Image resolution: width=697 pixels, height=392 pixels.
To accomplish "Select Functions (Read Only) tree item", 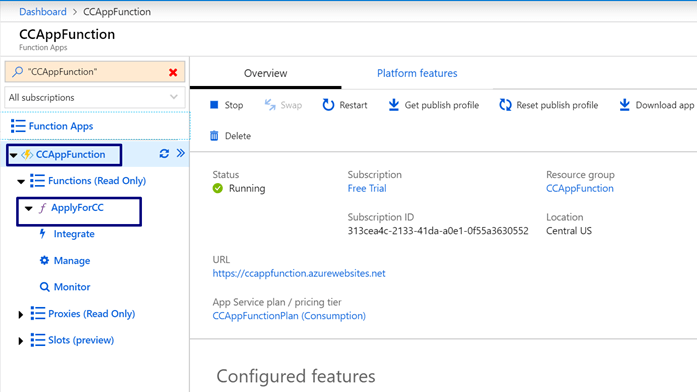I will (x=97, y=181).
